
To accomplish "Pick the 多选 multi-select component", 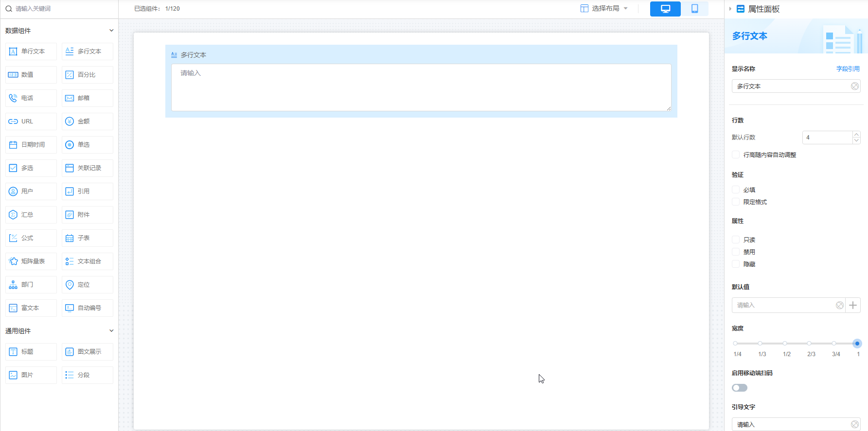I will pyautogui.click(x=31, y=168).
